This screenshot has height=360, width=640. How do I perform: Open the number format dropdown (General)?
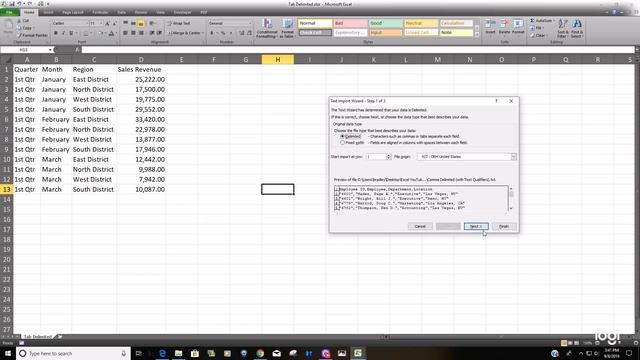249,23
